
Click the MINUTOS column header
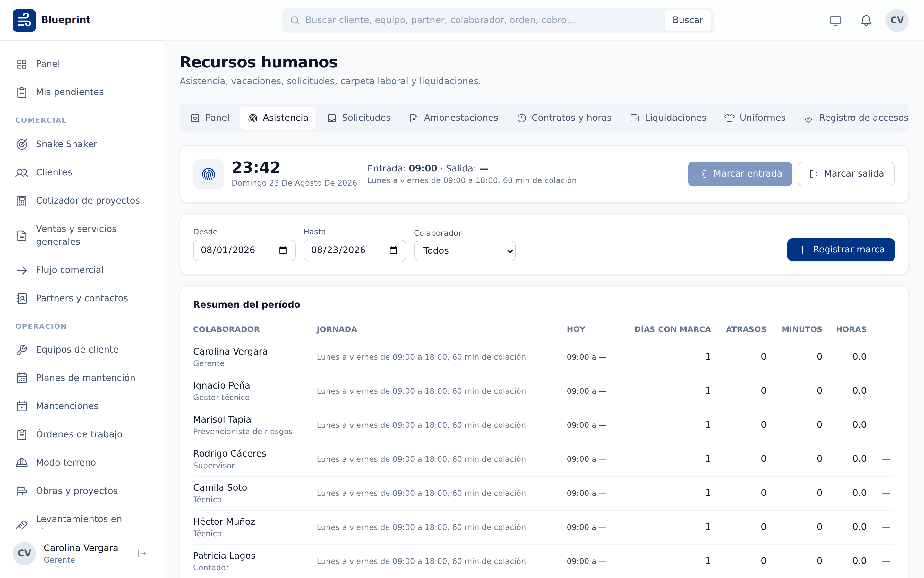point(802,329)
